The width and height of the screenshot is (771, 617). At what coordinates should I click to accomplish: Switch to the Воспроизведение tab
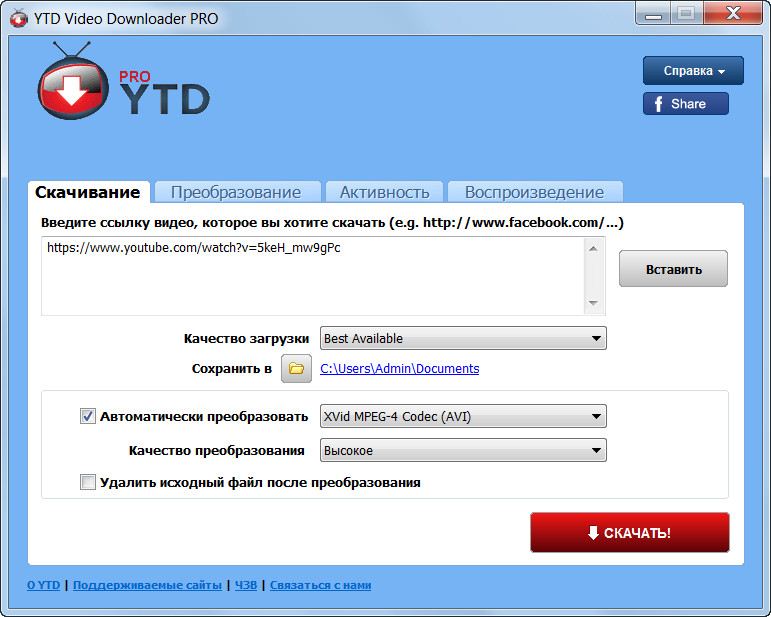point(534,192)
